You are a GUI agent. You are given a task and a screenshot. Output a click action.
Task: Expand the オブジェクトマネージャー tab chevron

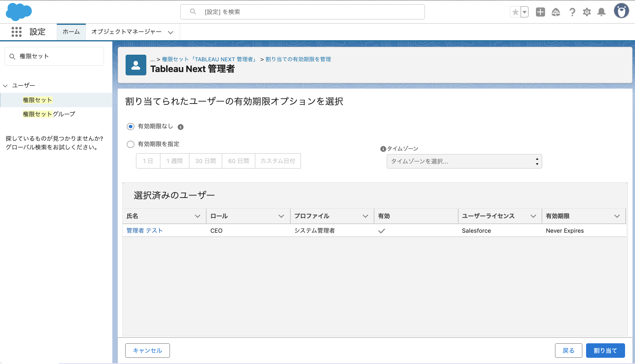(171, 32)
